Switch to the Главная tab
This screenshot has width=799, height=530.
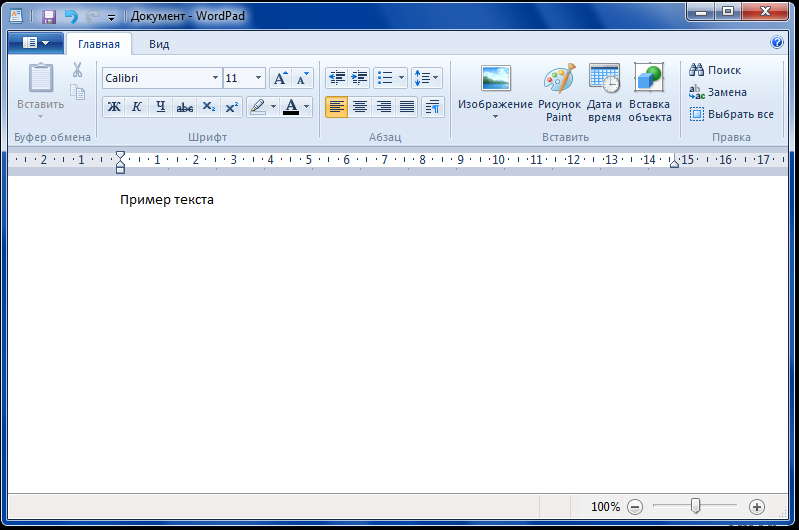[99, 44]
